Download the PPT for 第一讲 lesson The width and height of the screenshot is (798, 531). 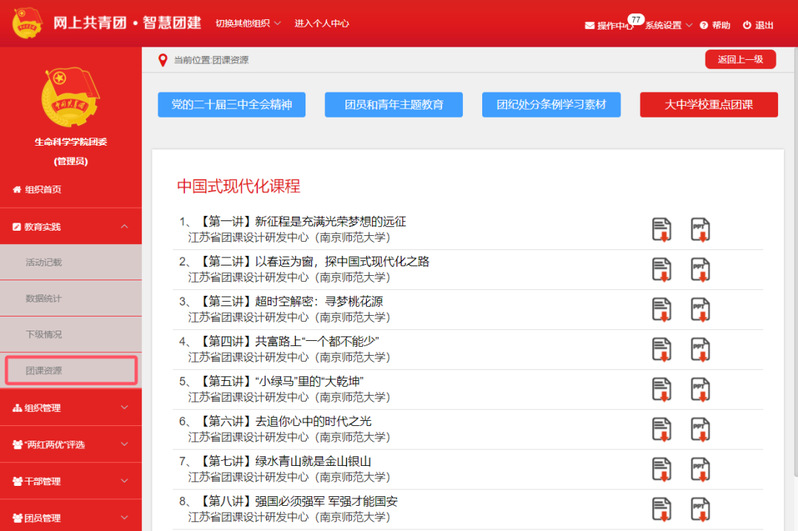pos(701,229)
